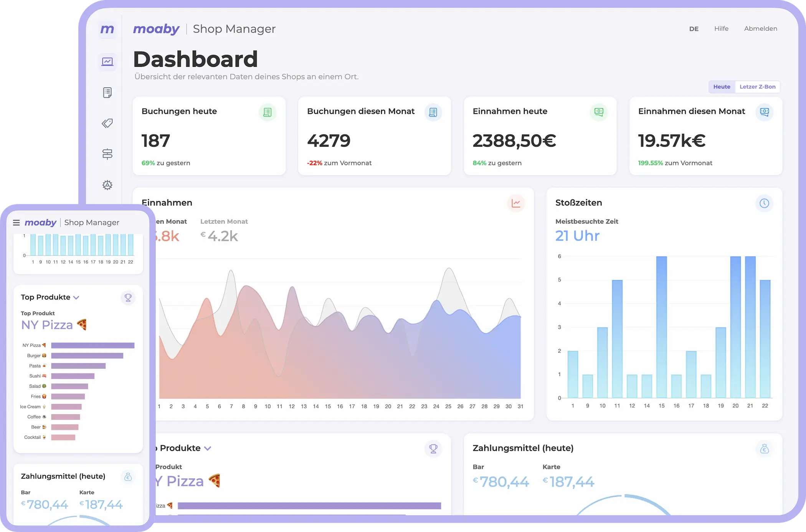Expand the mobile Top Produkte dropdown chevron
The height and width of the screenshot is (532, 806).
click(x=76, y=297)
